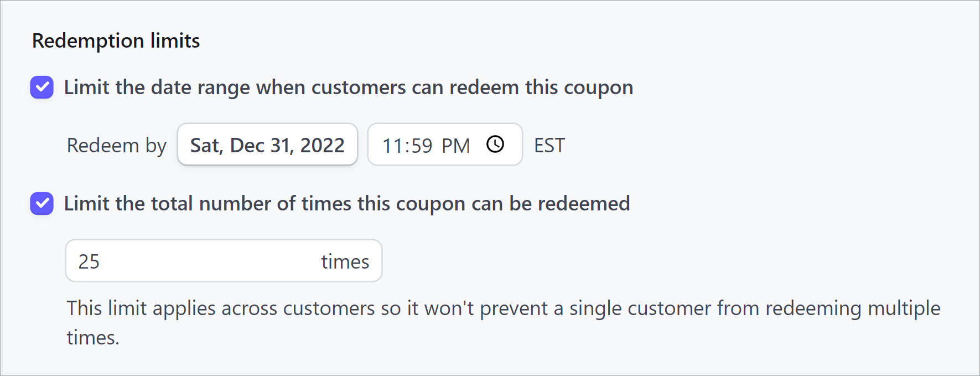Click the number 25 in the redemption field
The height and width of the screenshot is (376, 980).
tap(89, 261)
